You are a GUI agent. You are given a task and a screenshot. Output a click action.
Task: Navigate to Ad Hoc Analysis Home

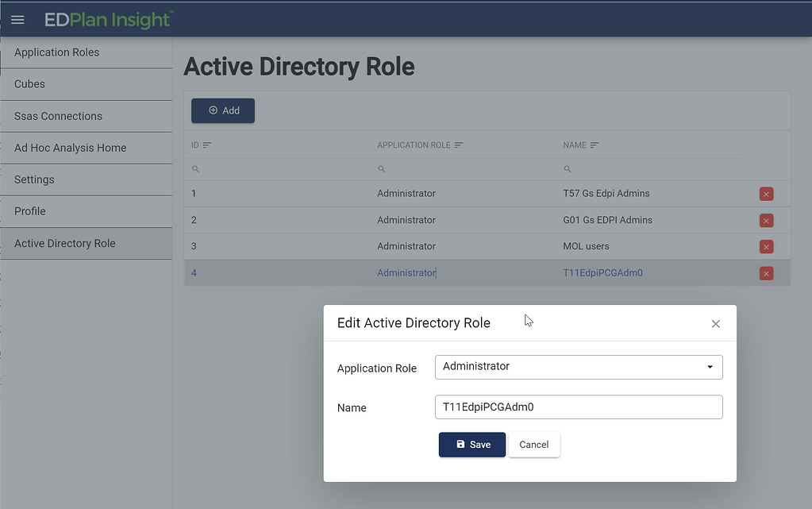pos(70,148)
